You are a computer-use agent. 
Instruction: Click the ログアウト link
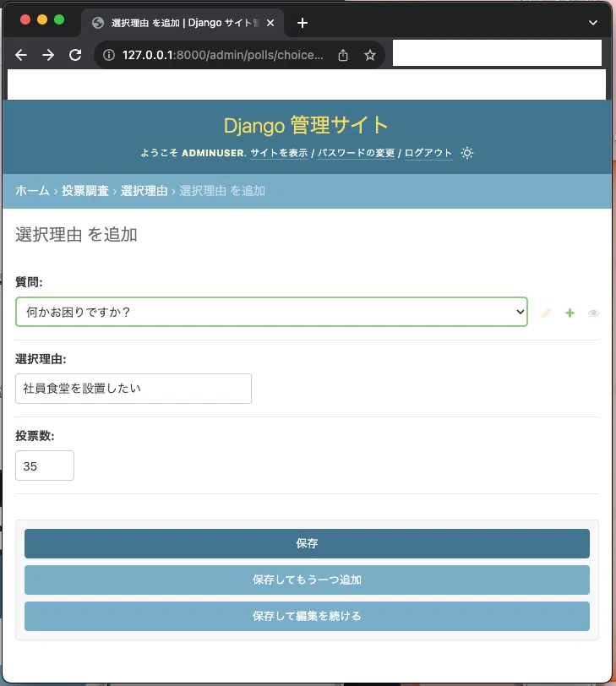coord(428,153)
